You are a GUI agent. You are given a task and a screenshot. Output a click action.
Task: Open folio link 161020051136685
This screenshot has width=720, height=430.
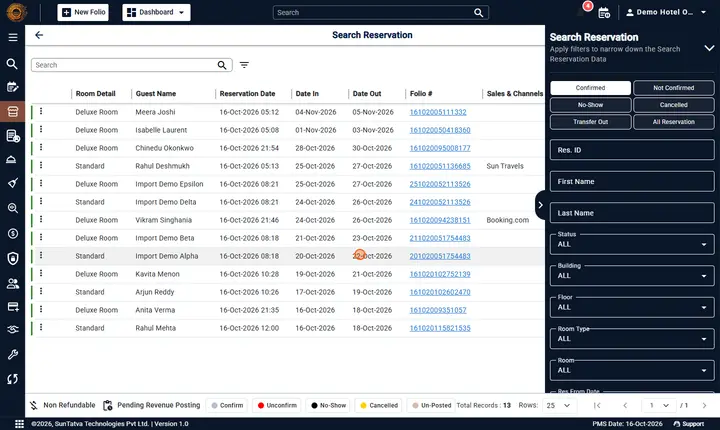click(440, 166)
